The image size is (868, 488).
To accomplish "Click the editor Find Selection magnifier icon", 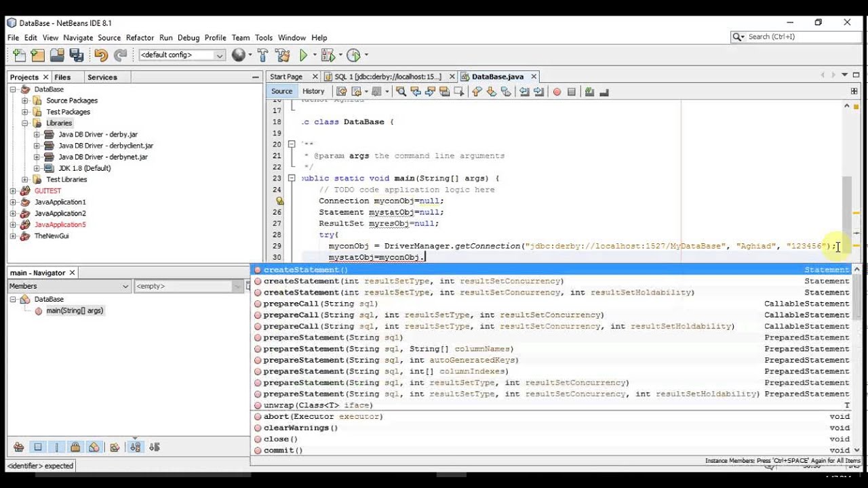I will 401,91.
